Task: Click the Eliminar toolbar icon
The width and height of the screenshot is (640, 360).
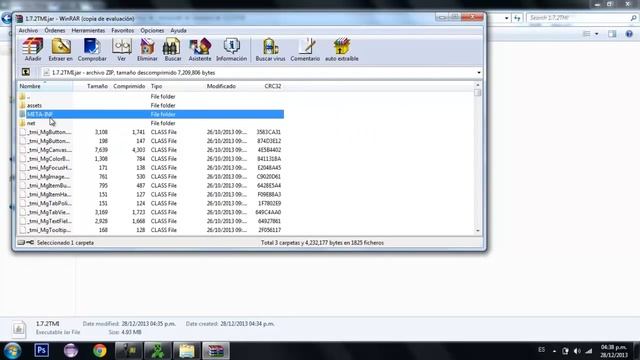Action: [x=147, y=49]
